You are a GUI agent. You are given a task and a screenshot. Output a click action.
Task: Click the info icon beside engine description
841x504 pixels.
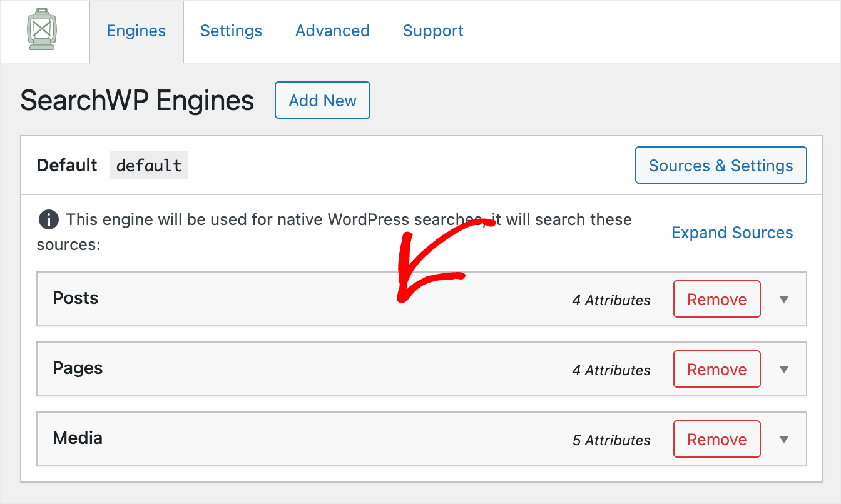[x=48, y=220]
